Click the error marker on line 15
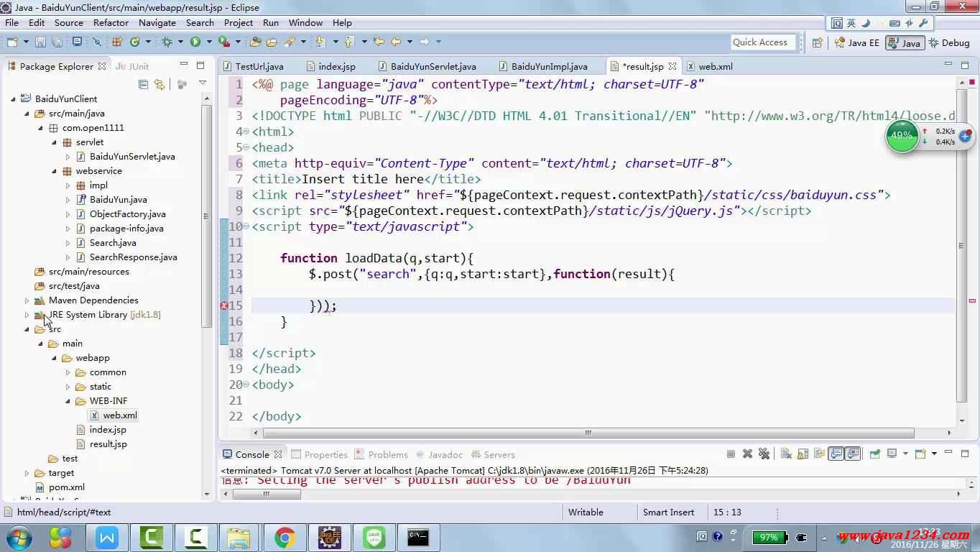This screenshot has width=980, height=552. pos(224,305)
